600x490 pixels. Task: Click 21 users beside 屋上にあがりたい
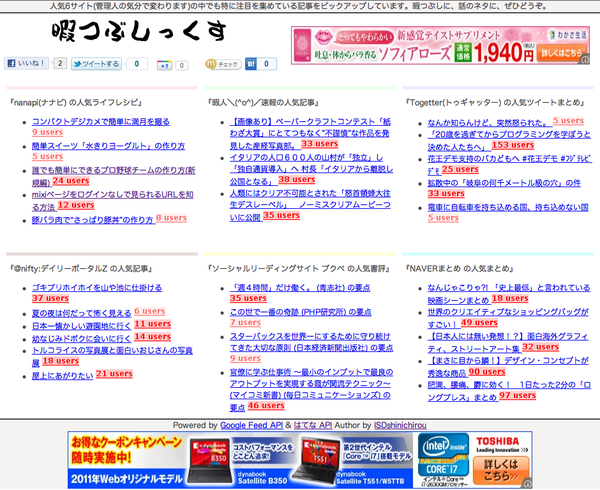(x=114, y=373)
